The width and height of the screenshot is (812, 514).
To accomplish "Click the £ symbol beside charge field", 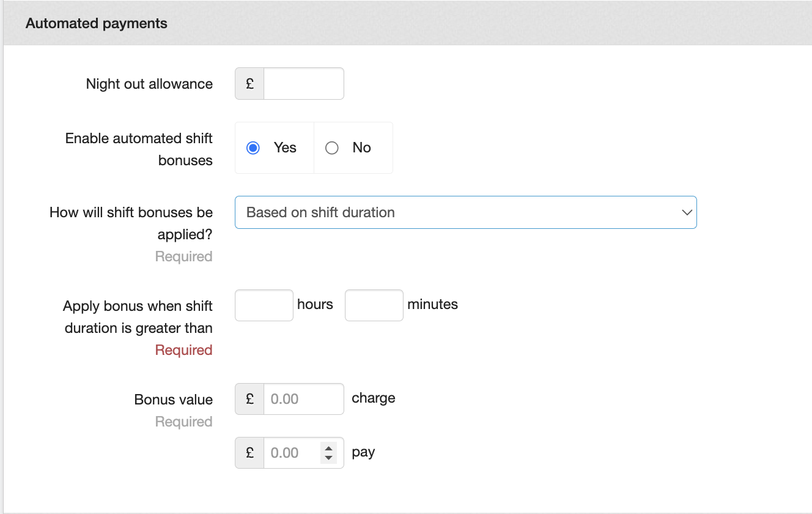I will pos(249,399).
